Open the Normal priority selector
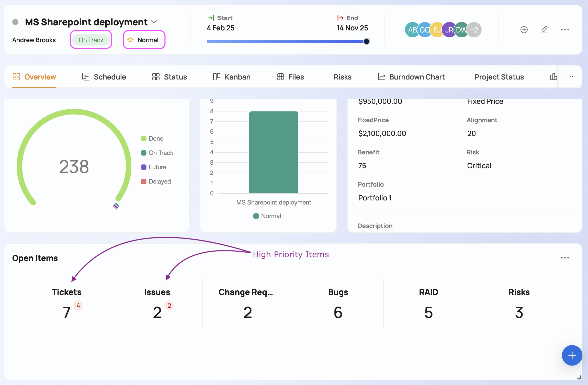 click(x=144, y=40)
